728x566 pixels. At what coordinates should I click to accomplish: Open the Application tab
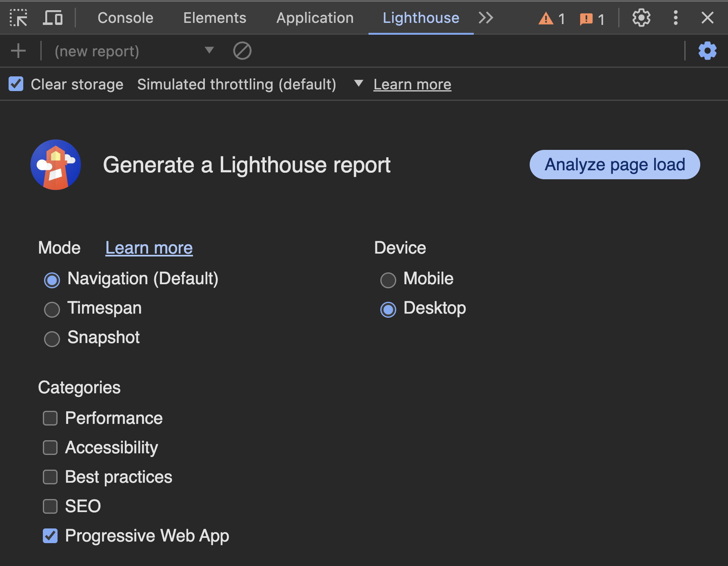point(315,18)
